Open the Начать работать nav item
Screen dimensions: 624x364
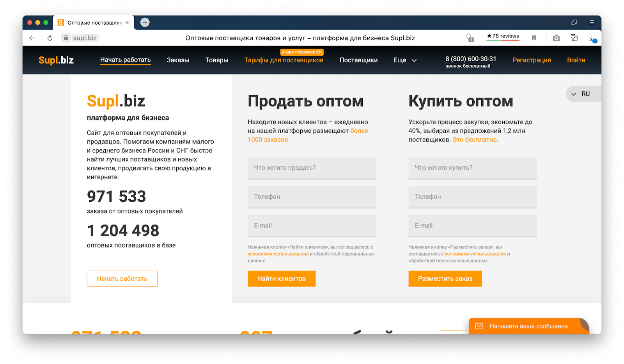[x=125, y=60]
